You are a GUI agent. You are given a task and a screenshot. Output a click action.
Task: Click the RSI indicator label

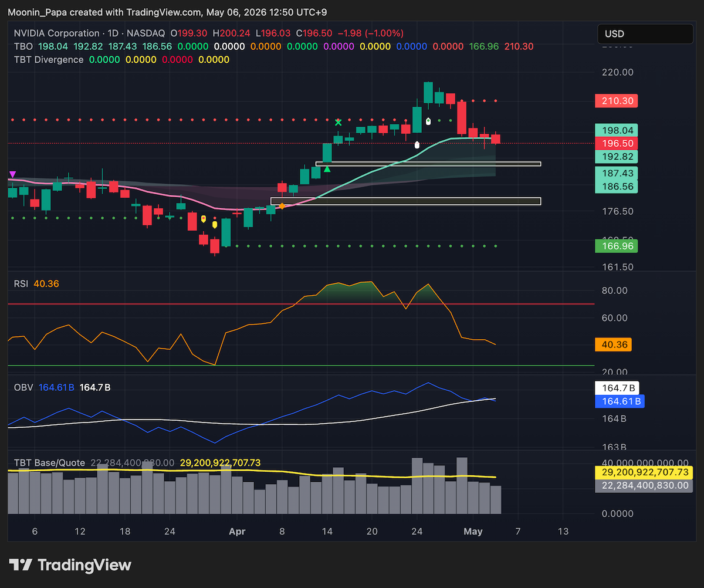point(21,283)
